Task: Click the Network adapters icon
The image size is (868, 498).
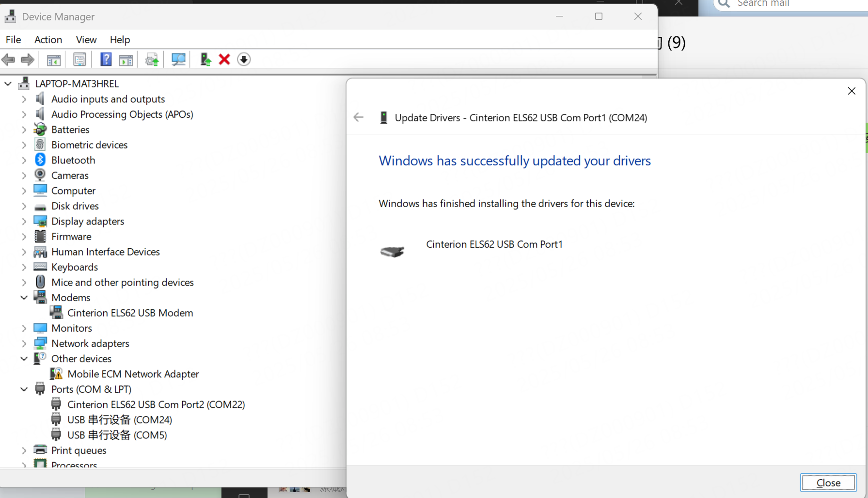Action: click(40, 343)
